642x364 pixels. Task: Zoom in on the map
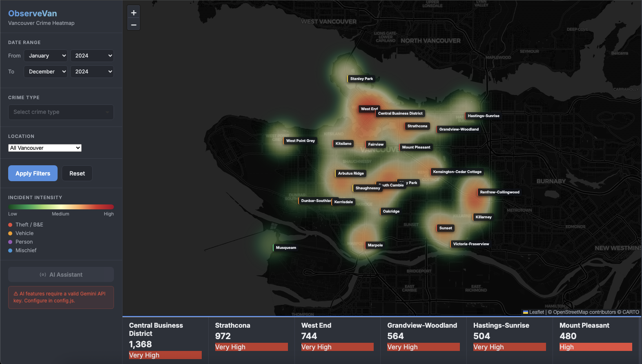[134, 13]
